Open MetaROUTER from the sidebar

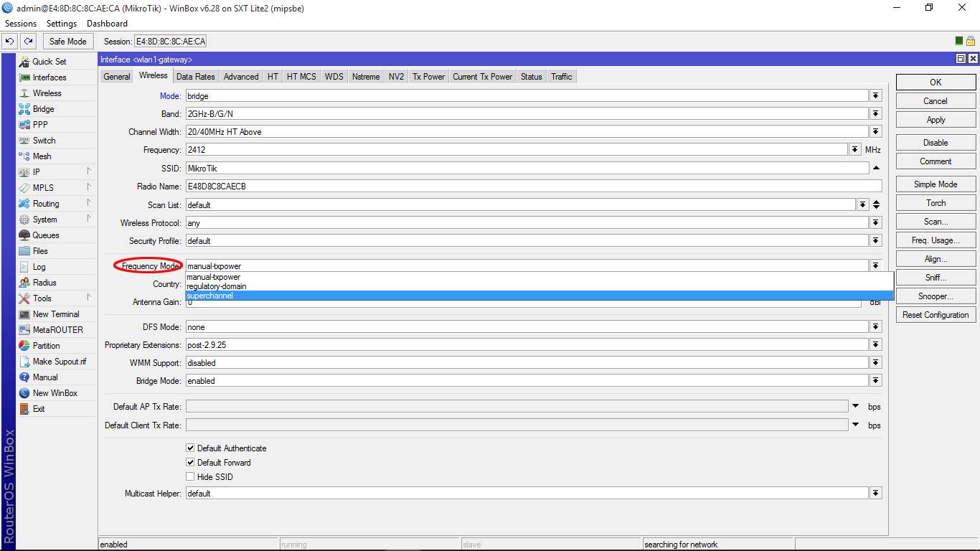click(57, 330)
